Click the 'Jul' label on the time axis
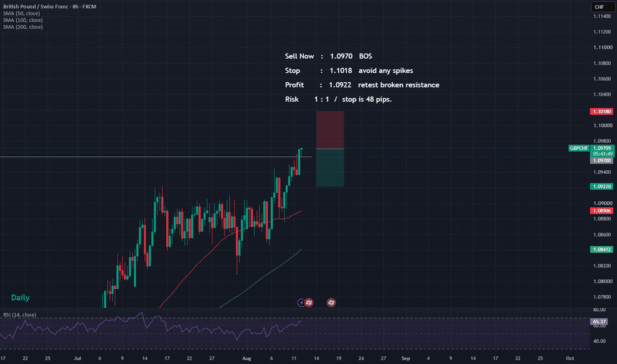 pyautogui.click(x=77, y=359)
